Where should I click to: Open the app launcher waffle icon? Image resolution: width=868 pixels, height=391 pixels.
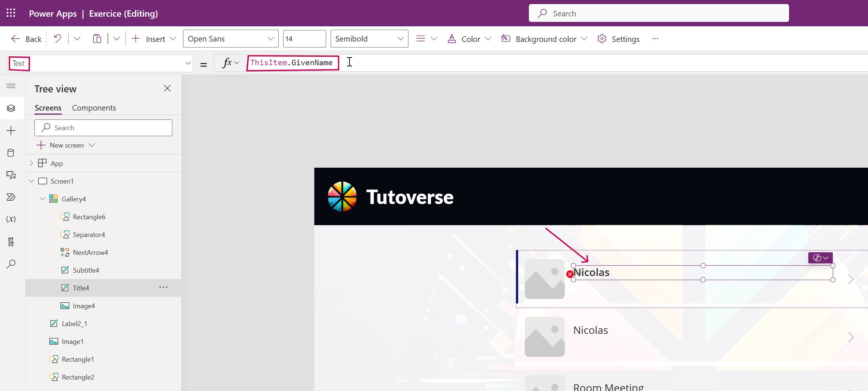(x=11, y=13)
